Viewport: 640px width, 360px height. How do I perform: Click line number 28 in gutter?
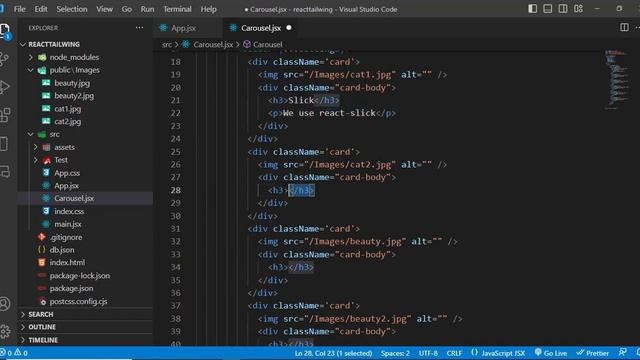(176, 190)
